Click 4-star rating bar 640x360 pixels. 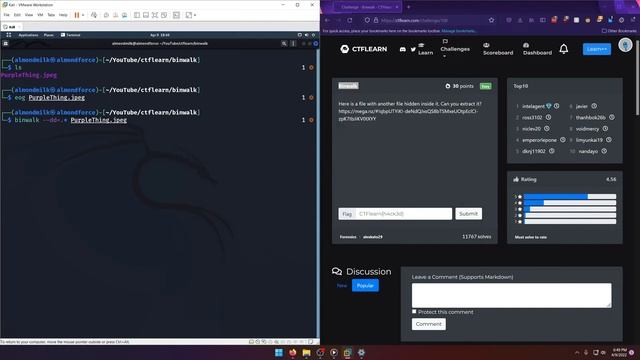(570, 203)
